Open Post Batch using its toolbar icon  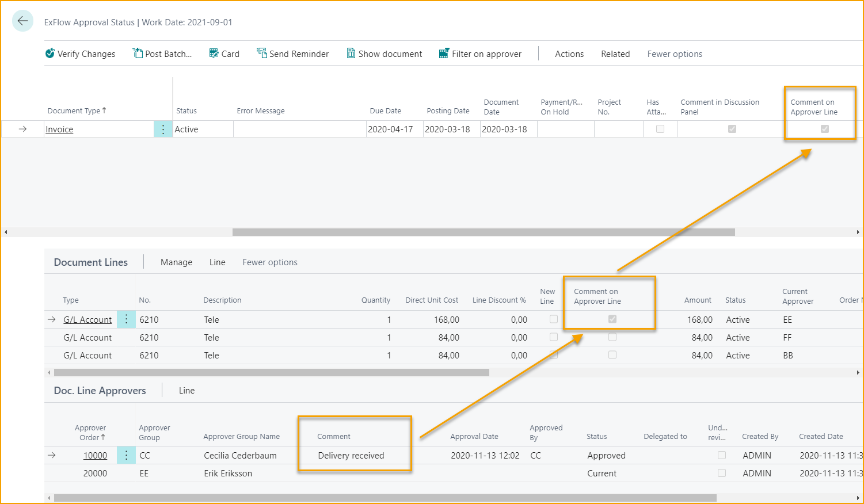click(138, 53)
